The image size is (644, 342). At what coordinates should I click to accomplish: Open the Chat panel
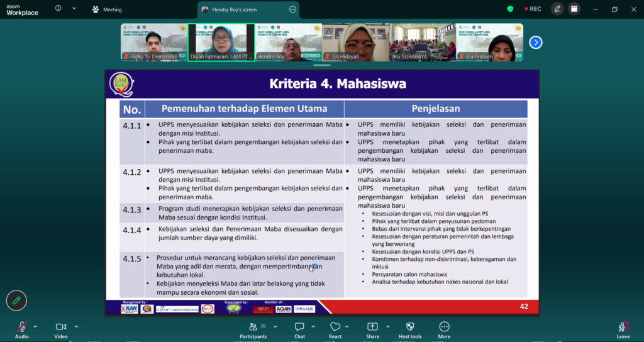coord(299,330)
